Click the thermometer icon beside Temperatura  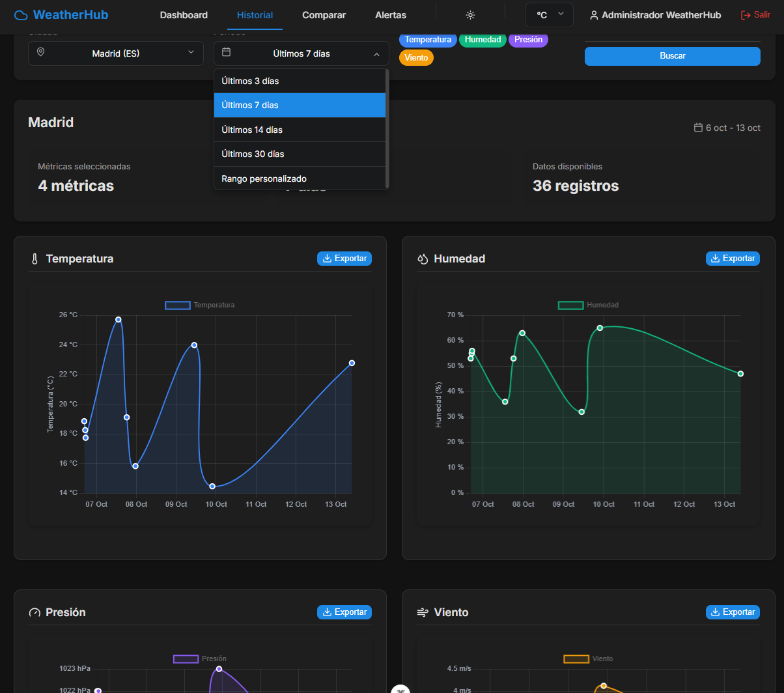coord(35,259)
